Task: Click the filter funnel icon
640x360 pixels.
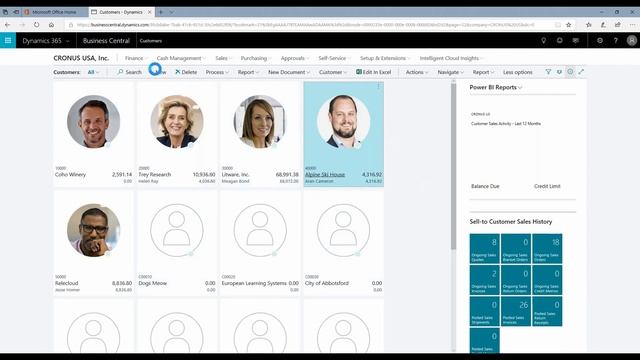Action: pos(548,72)
